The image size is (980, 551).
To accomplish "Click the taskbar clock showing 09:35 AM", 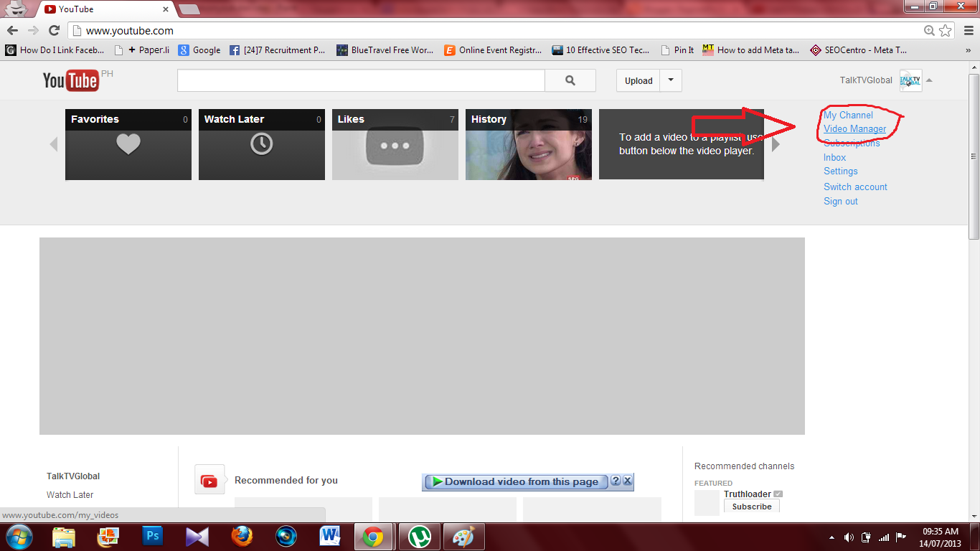I will pos(941,537).
